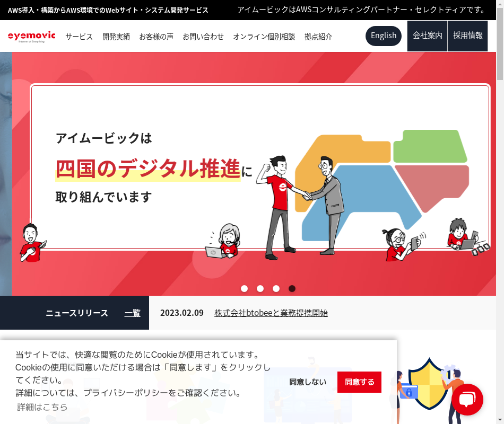Select the third carousel dot

276,288
